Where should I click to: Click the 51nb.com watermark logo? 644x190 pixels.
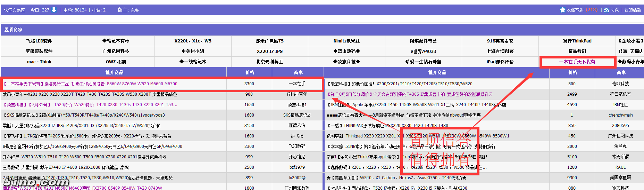coord(36,182)
